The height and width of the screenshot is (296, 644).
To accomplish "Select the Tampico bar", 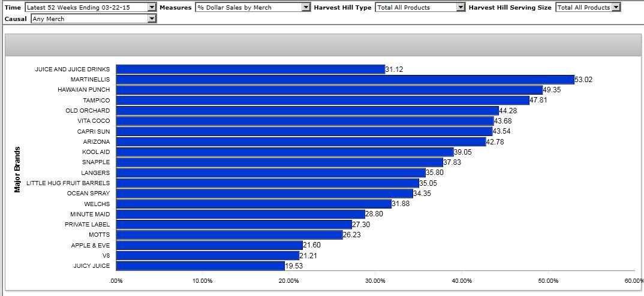I will coord(323,100).
